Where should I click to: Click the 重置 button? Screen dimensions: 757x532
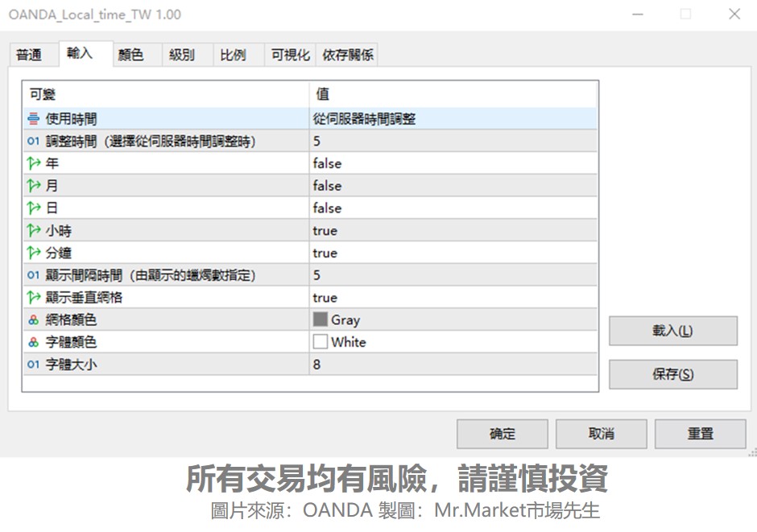coord(700,434)
